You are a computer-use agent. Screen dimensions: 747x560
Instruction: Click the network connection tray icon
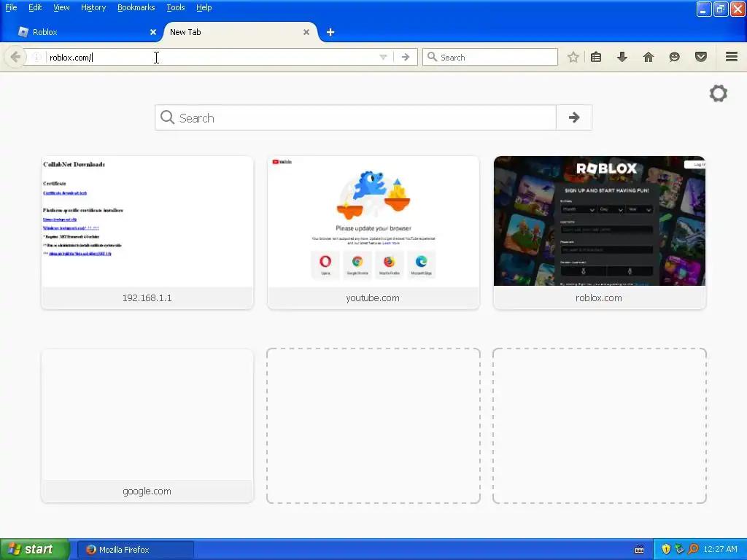(679, 550)
